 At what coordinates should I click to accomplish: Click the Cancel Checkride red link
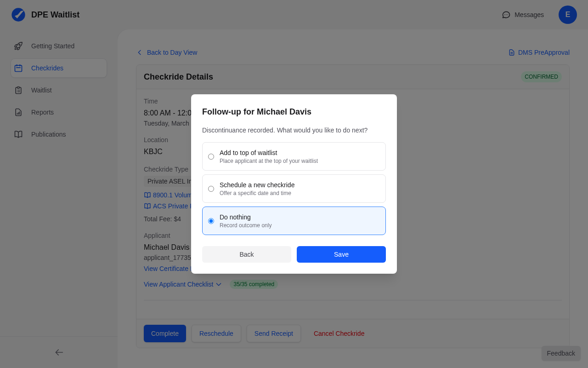pyautogui.click(x=339, y=333)
